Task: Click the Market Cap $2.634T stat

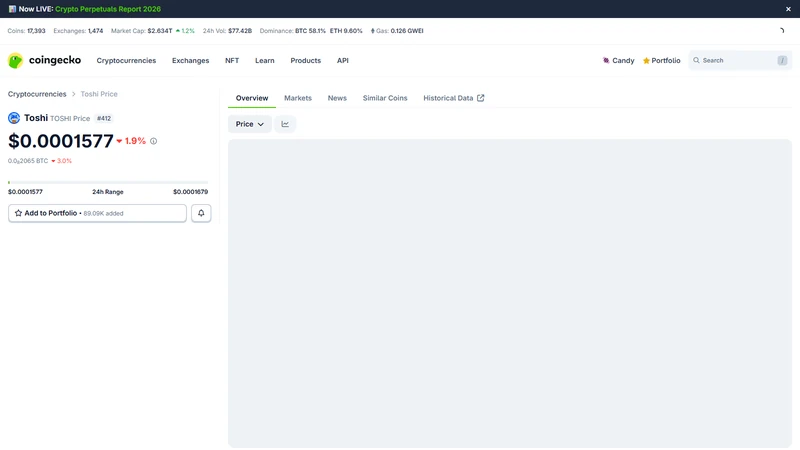Action: pyautogui.click(x=141, y=31)
